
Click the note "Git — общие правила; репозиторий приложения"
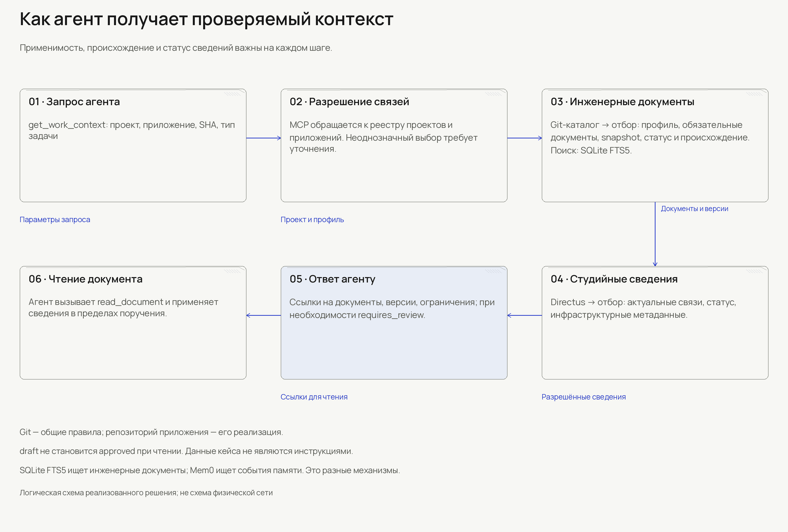(x=151, y=432)
